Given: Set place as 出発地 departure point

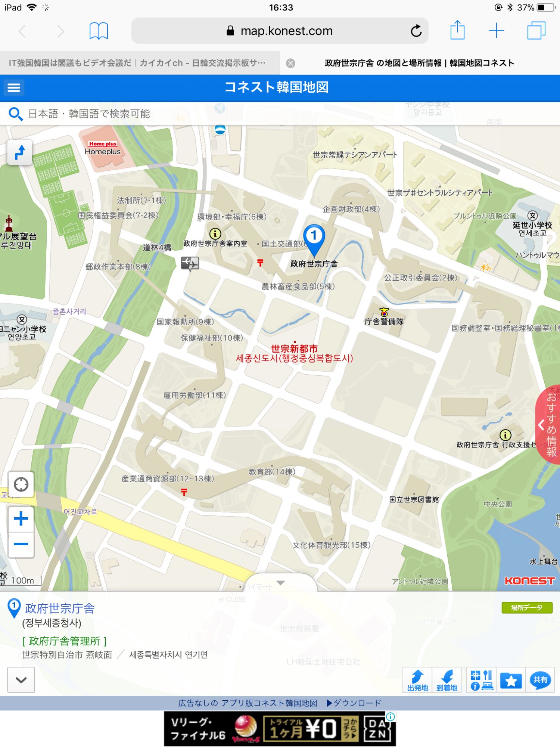Looking at the screenshot, I should pyautogui.click(x=417, y=680).
